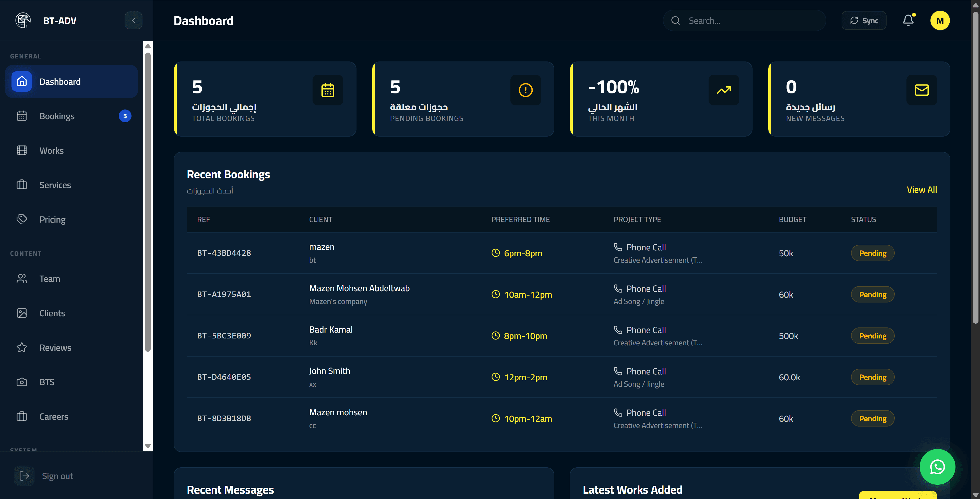Click the sidebar scrollbar down arrow
This screenshot has height=499, width=980.
point(148,446)
